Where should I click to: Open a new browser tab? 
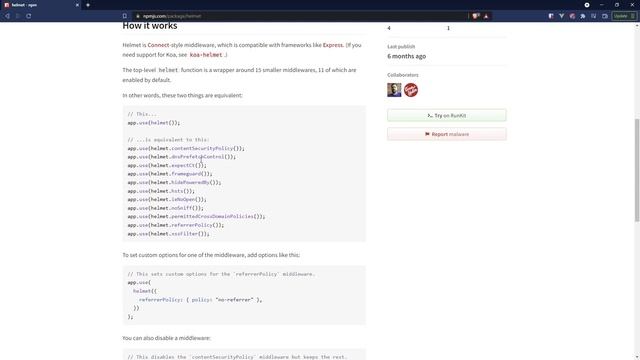pyautogui.click(x=88, y=5)
